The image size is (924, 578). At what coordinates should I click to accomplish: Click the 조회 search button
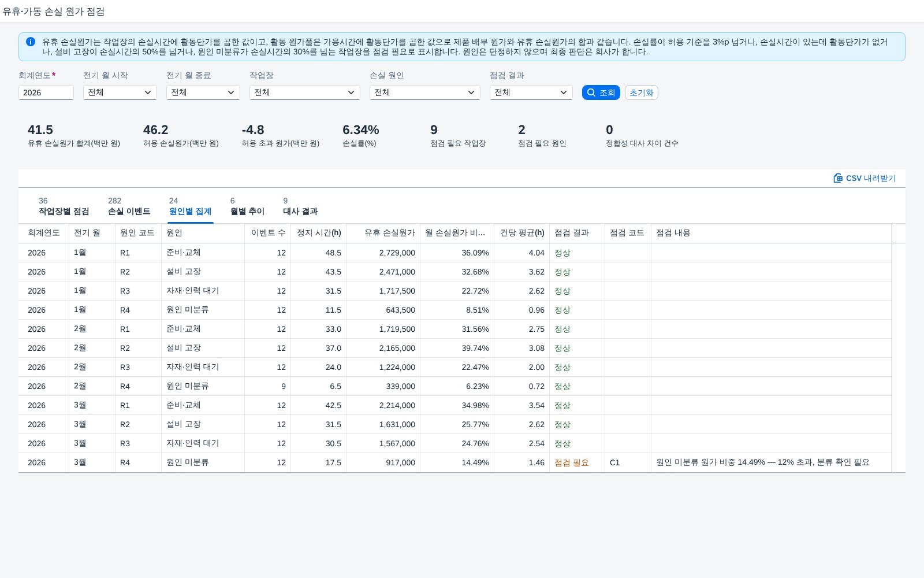pyautogui.click(x=601, y=92)
